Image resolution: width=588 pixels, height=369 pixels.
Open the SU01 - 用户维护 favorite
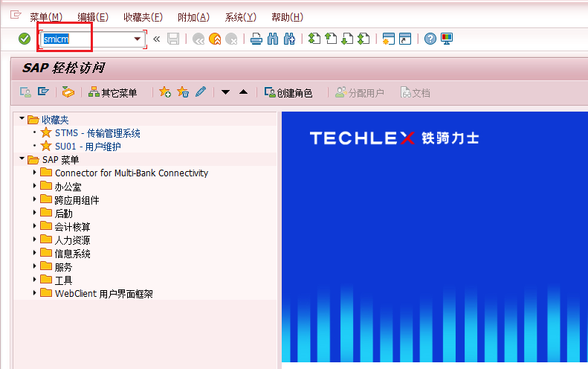coord(88,147)
